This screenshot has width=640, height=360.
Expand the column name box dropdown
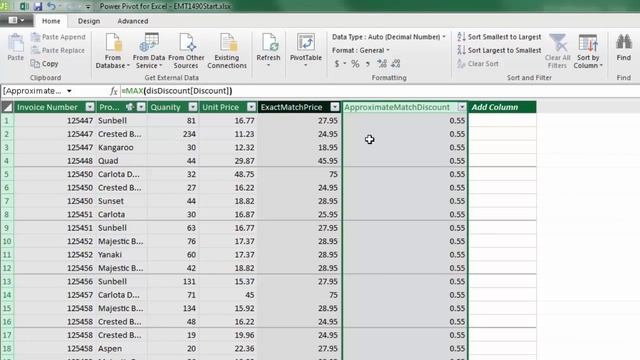point(69,91)
